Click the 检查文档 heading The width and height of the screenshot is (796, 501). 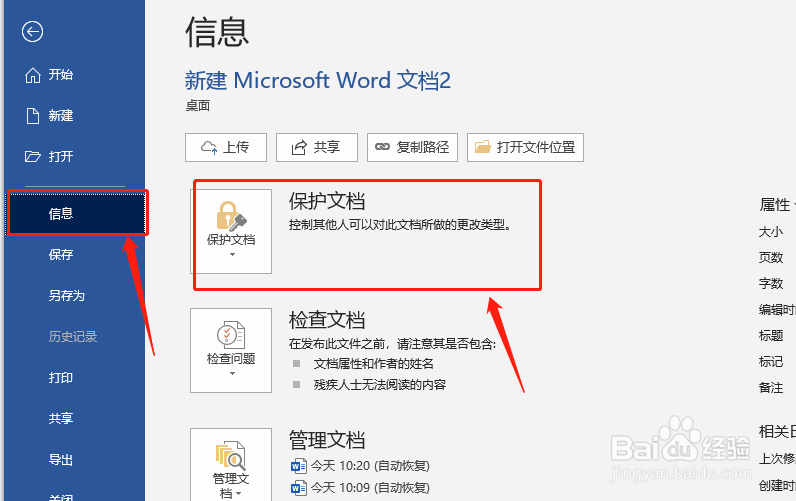point(327,320)
